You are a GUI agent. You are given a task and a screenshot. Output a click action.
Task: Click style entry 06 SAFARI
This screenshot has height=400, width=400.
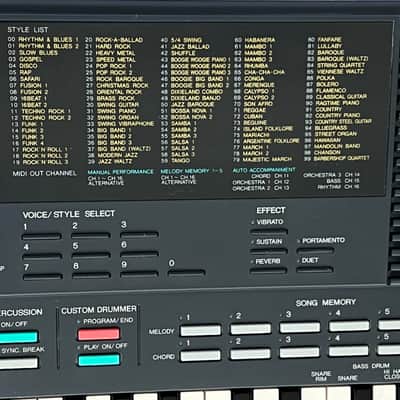click(x=24, y=79)
